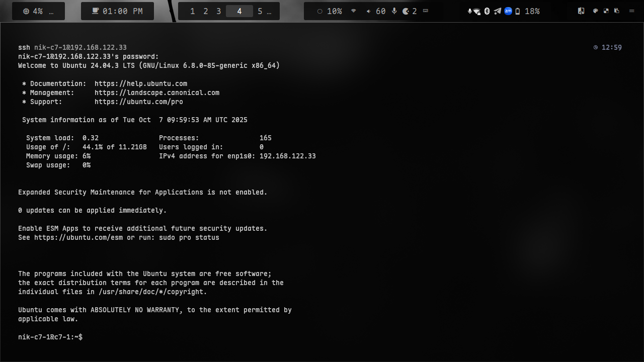Toggle the microphone in the status module

pos(394,11)
